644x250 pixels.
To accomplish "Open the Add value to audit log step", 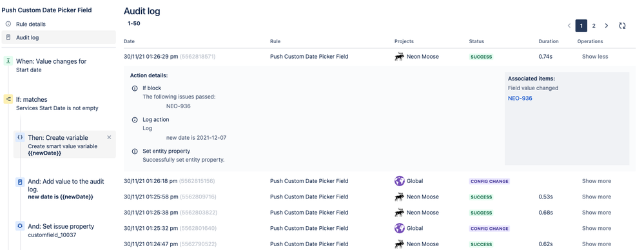I will point(65,189).
